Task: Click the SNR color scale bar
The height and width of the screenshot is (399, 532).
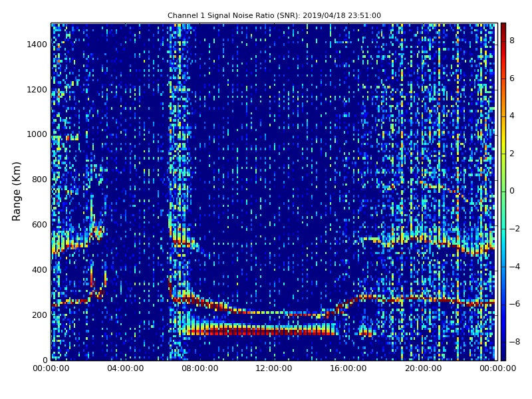Action: 503,192
